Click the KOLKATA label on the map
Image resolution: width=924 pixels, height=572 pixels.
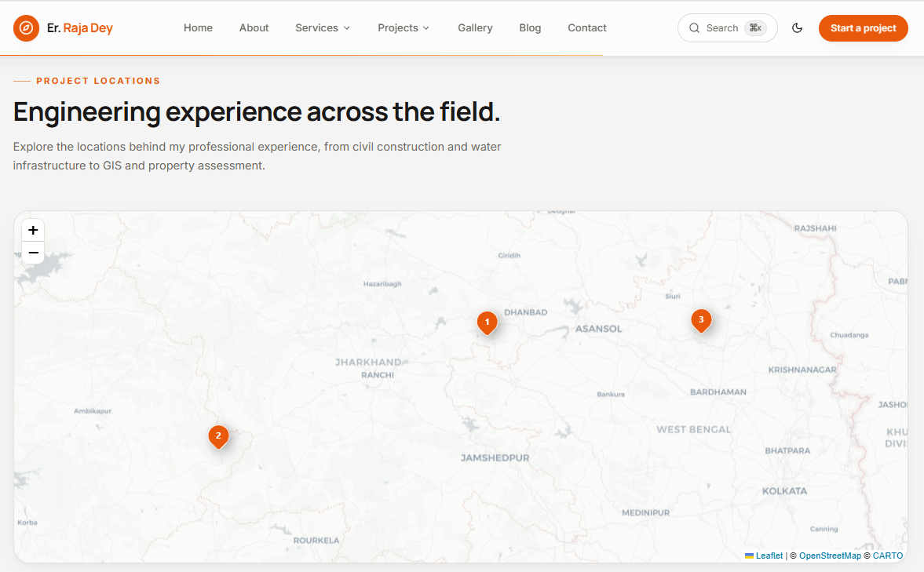coord(784,490)
